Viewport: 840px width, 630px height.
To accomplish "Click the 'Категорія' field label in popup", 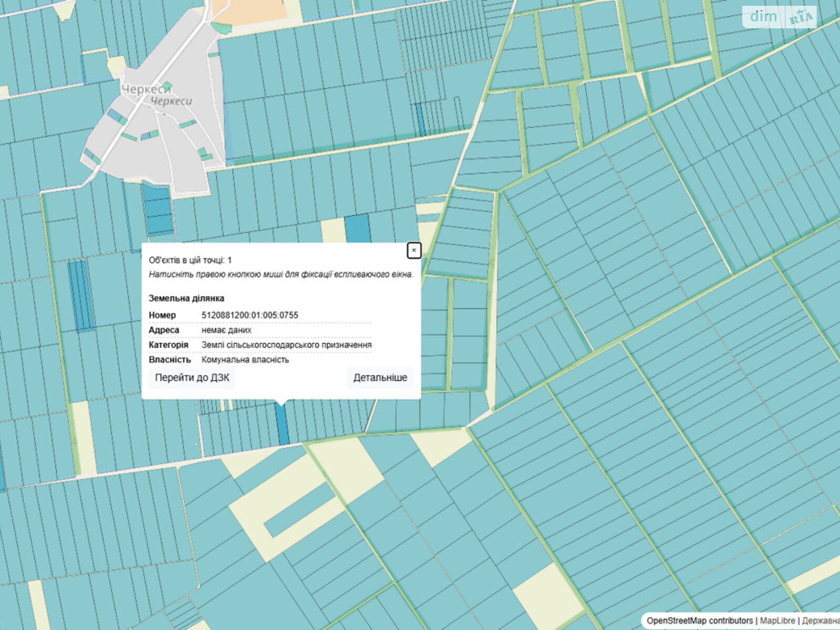I will tap(169, 345).
